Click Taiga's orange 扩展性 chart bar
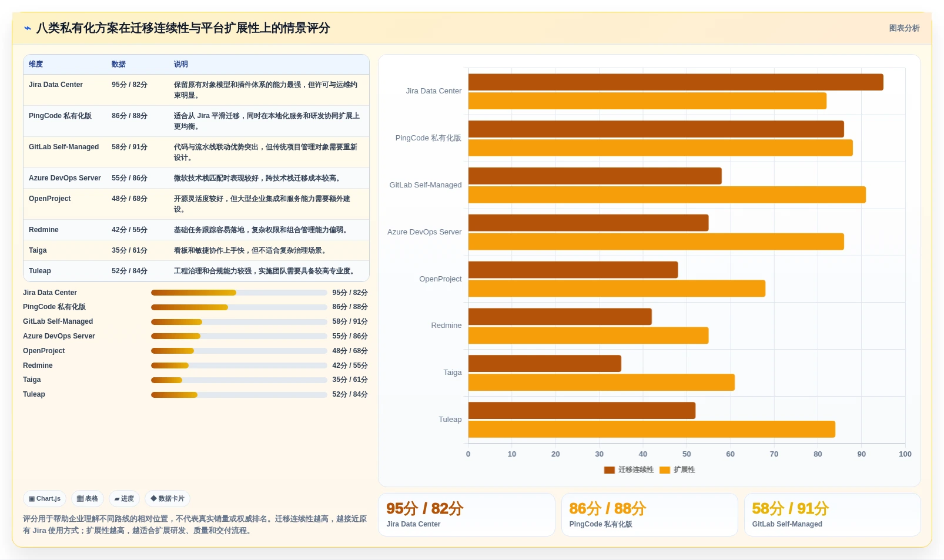This screenshot has height=560, width=944. [601, 383]
